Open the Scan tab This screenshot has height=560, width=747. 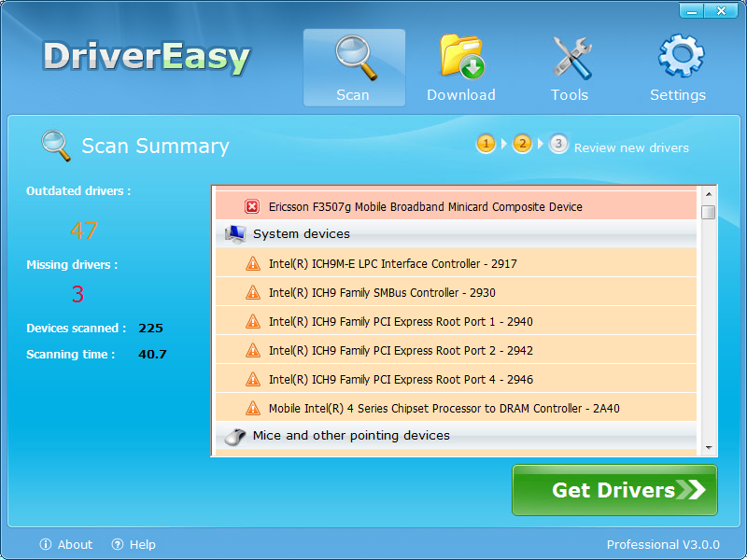[x=354, y=67]
